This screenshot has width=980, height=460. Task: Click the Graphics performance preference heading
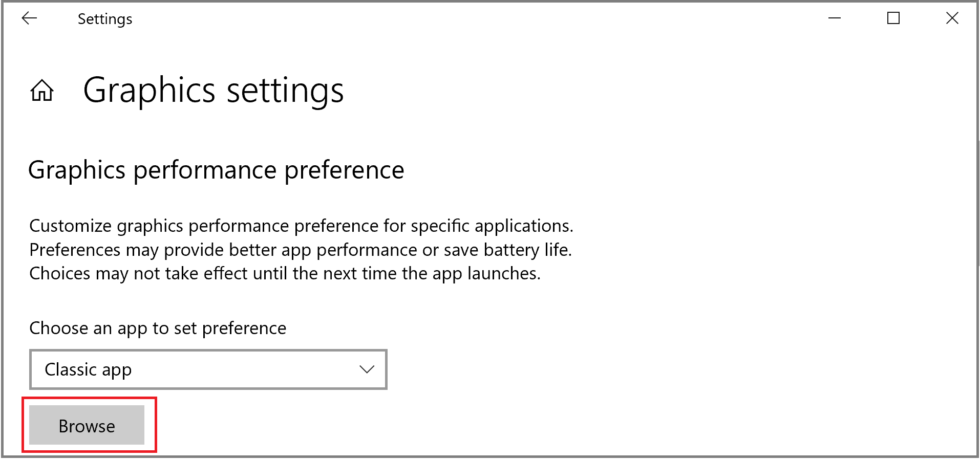216,170
